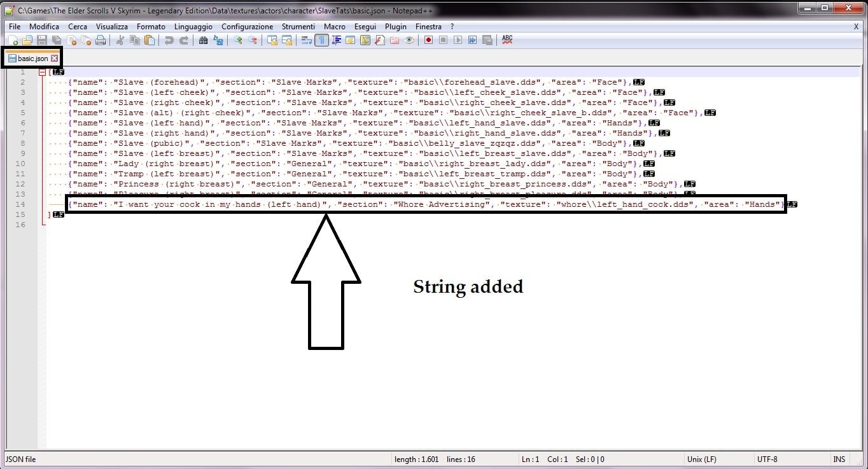This screenshot has width=868, height=469.
Task: Open the ? help menu
Action: 452,27
